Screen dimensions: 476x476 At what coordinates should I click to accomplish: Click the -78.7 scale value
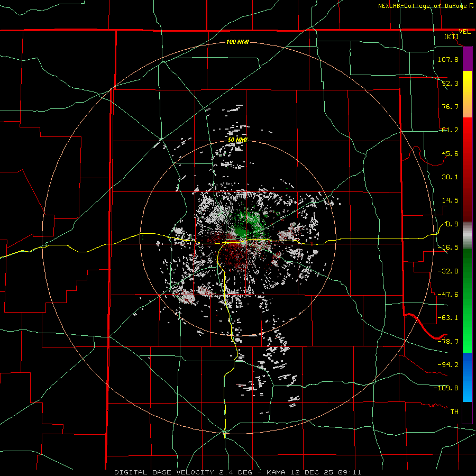(x=448, y=342)
